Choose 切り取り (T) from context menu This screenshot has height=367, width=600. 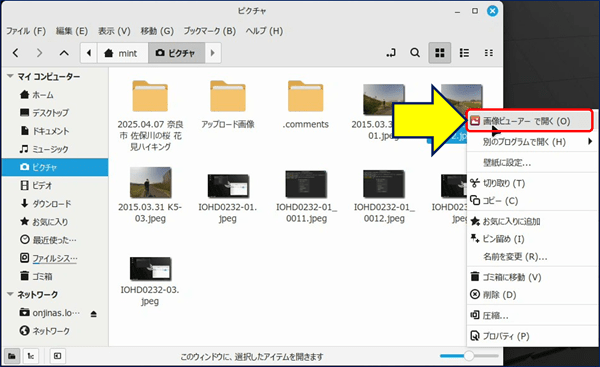tap(532, 183)
